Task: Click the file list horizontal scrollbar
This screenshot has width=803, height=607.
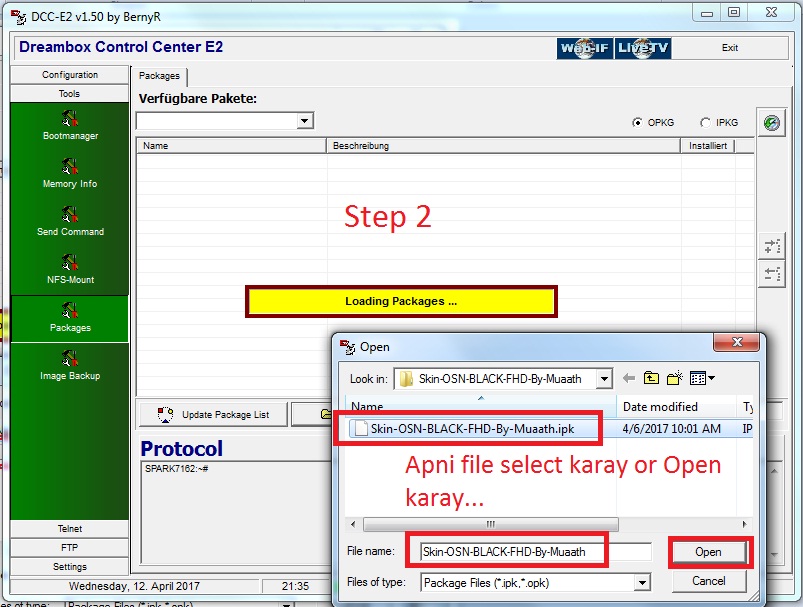Action: [491, 524]
